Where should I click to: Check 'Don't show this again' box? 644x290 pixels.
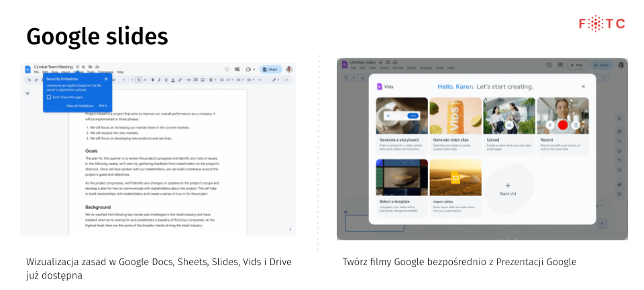(49, 97)
